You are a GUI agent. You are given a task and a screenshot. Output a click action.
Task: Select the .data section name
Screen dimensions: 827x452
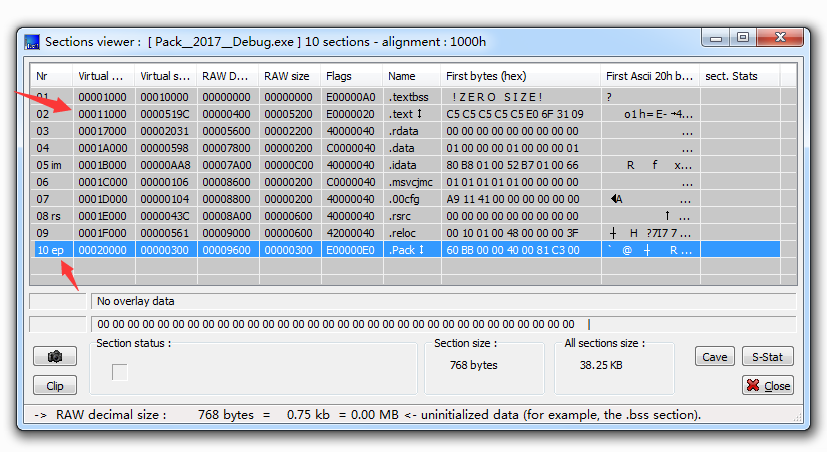[x=401, y=148]
